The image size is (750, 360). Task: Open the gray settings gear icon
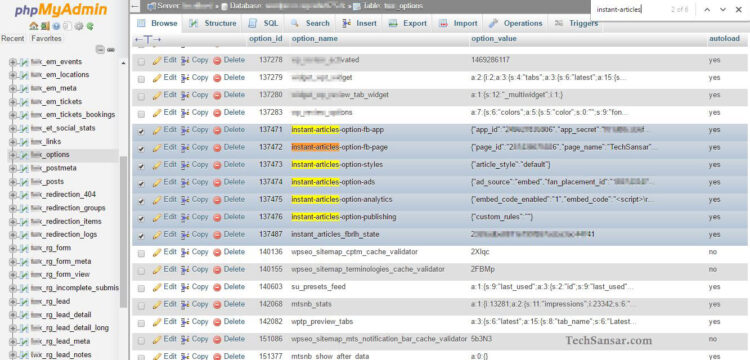79,26
